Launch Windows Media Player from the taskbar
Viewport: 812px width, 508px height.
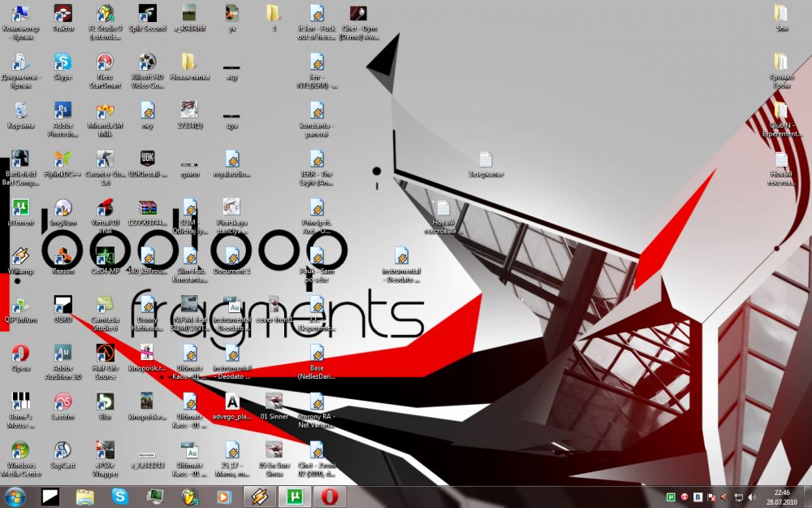224,497
